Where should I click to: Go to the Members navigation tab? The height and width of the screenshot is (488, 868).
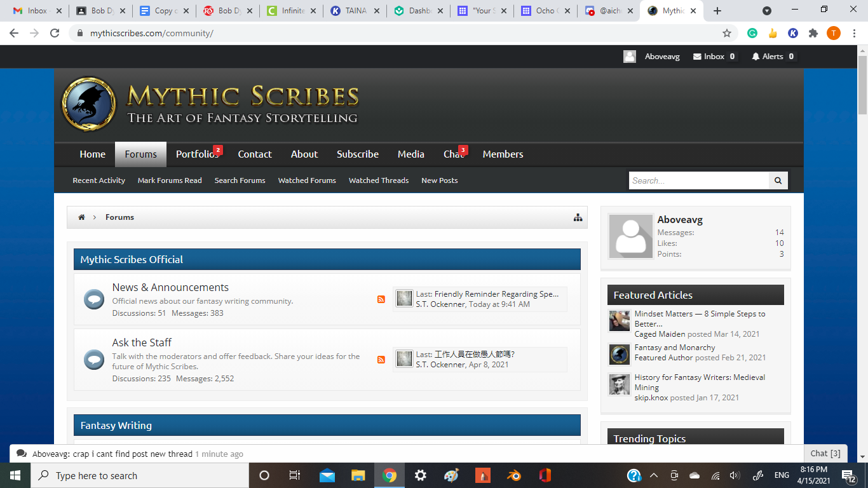(503, 154)
